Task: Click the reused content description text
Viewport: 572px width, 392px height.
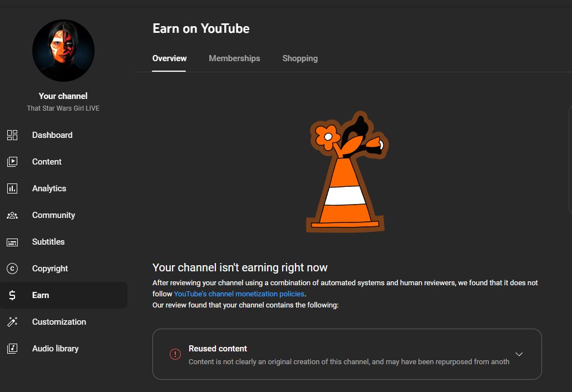Action: (x=349, y=362)
